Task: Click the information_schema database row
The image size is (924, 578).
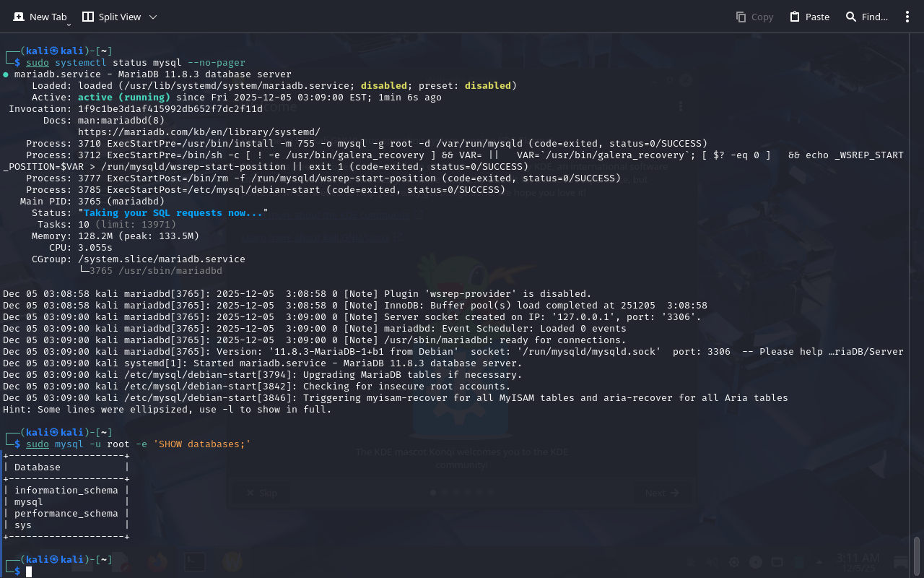Action: click(x=66, y=491)
